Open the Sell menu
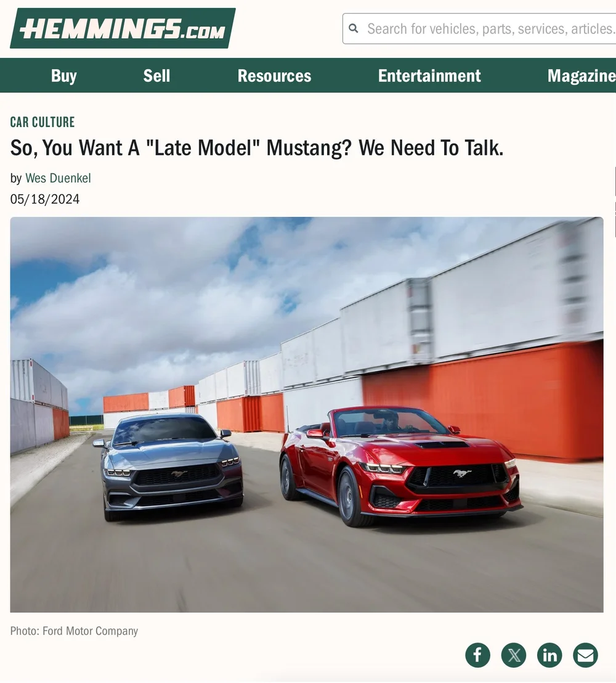616x683 pixels. [156, 76]
